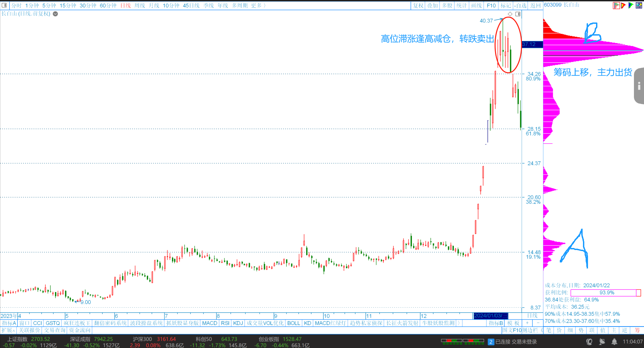The width and height of the screenshot is (644, 348).
Task: Click the 2024/01/03 date marker on timeline
Action: [491, 316]
